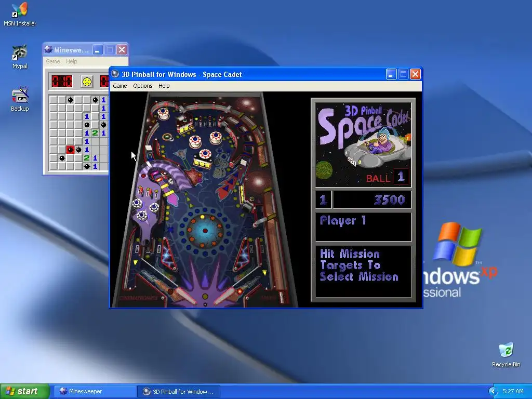Click the Start button
This screenshot has height=399, width=532.
tap(25, 391)
